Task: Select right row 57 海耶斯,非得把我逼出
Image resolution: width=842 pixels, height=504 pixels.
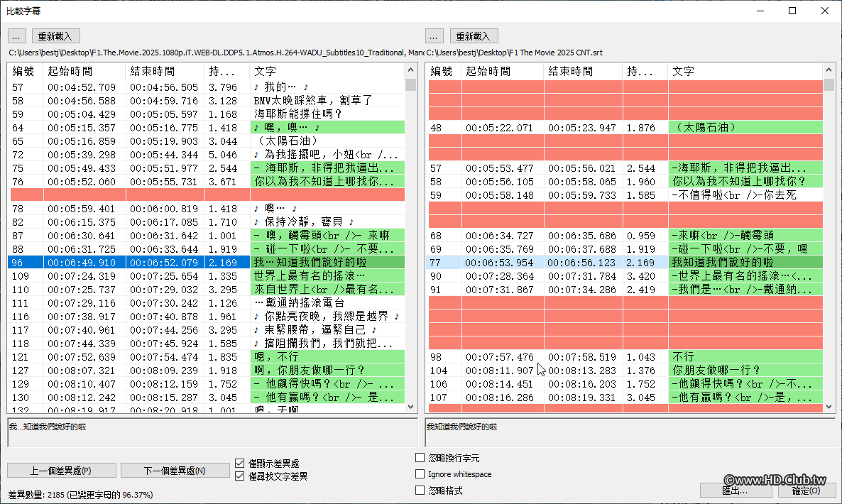Action: click(x=625, y=168)
